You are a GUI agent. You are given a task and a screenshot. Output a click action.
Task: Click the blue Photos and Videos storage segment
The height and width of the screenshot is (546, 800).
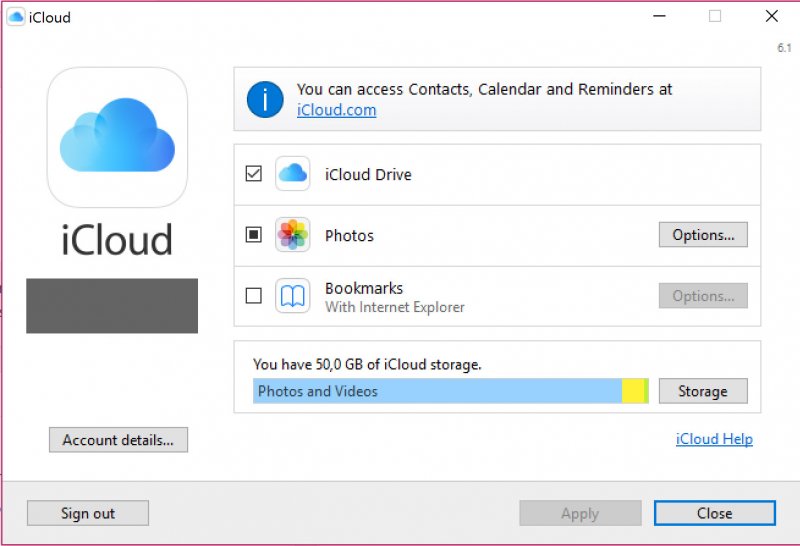(x=437, y=391)
